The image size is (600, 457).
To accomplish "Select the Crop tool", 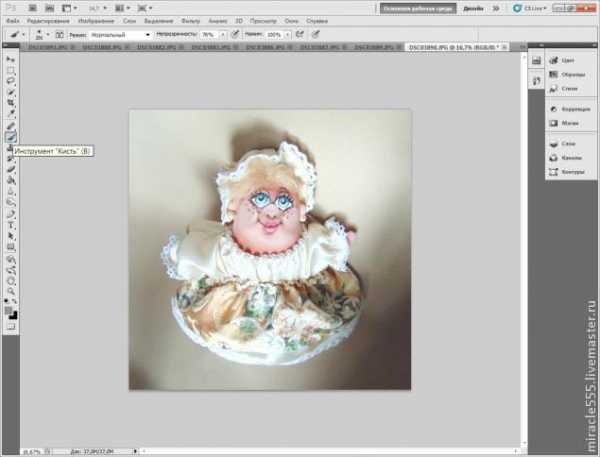I will click(11, 103).
